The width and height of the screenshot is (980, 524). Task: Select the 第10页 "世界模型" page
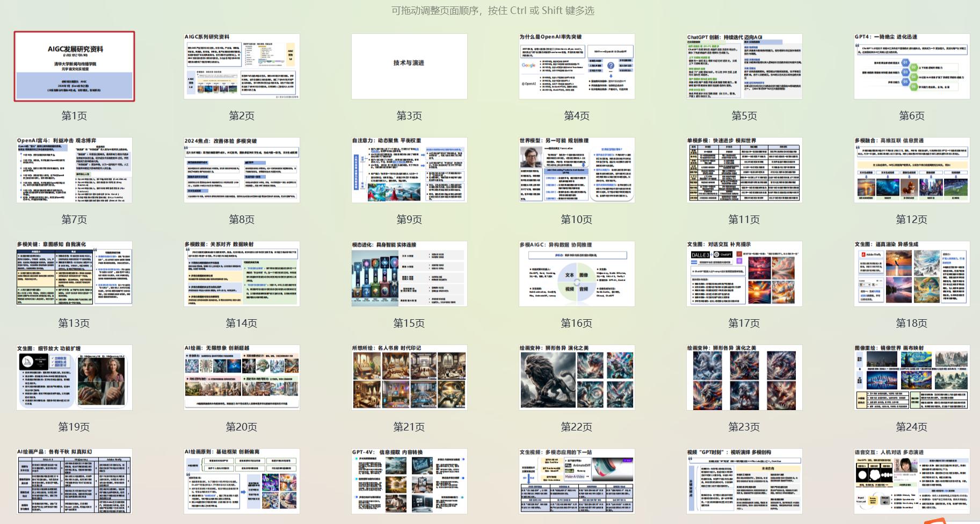pos(577,170)
